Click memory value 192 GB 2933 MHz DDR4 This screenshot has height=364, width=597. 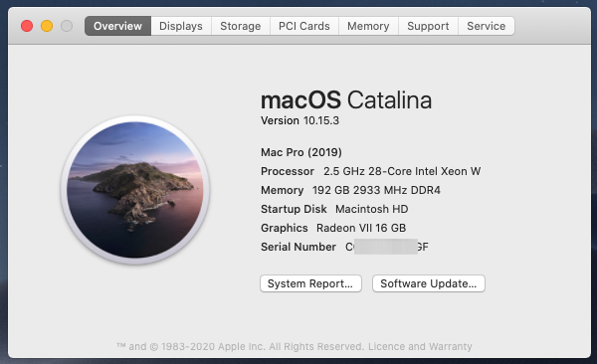pos(376,190)
